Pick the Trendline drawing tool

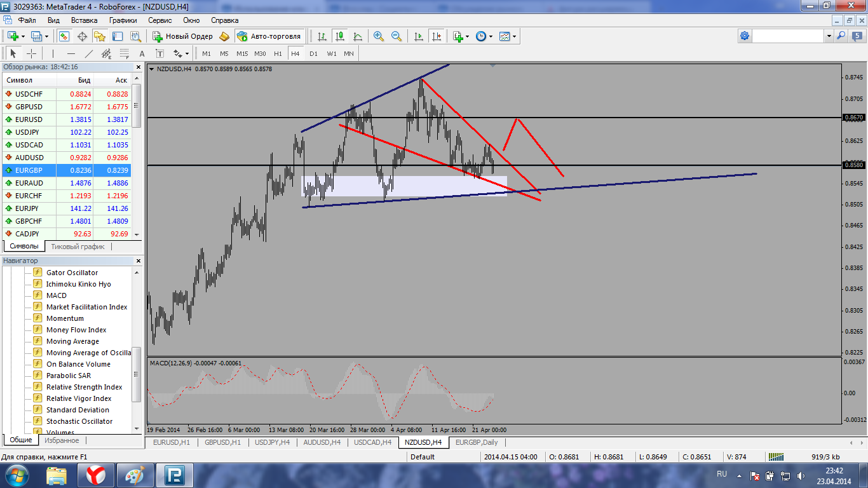(x=88, y=53)
